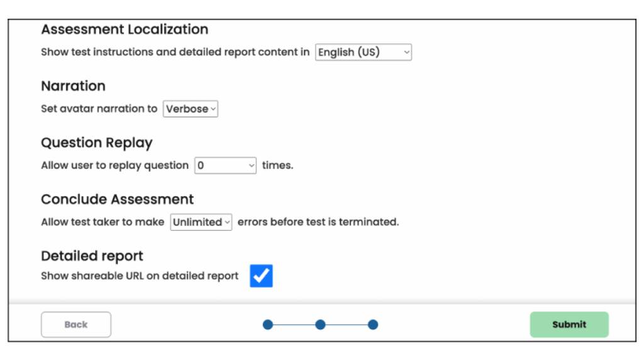Expand the Verbose avatar narration dropdown
Screen dimensions: 644x362
coord(191,109)
